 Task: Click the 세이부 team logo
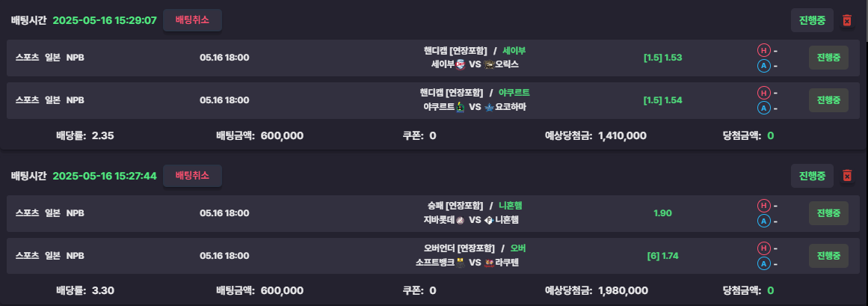coord(460,64)
